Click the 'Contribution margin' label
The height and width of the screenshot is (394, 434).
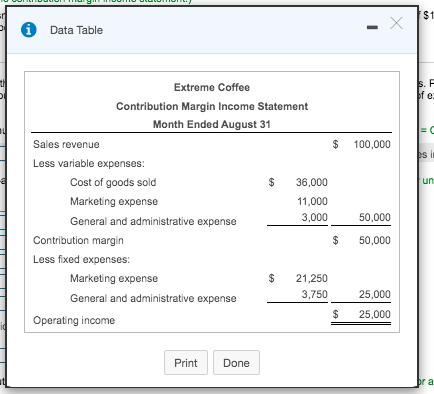(78, 240)
